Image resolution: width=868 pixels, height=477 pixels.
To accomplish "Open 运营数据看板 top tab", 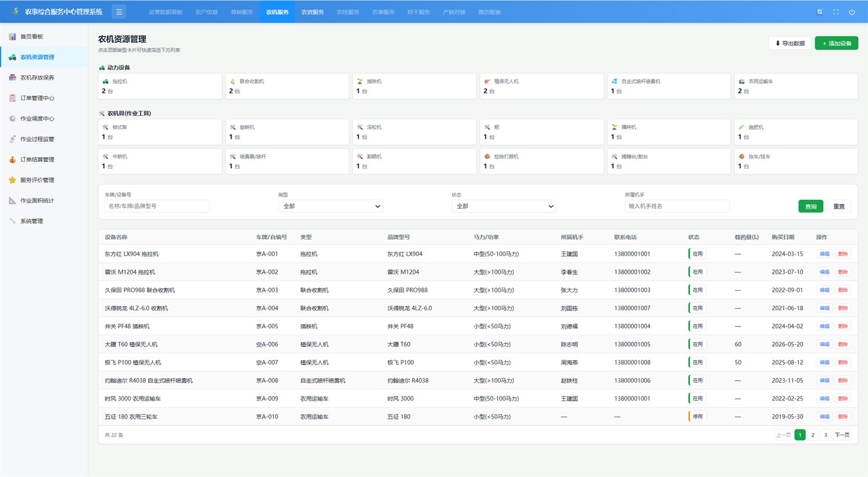I will click(165, 12).
